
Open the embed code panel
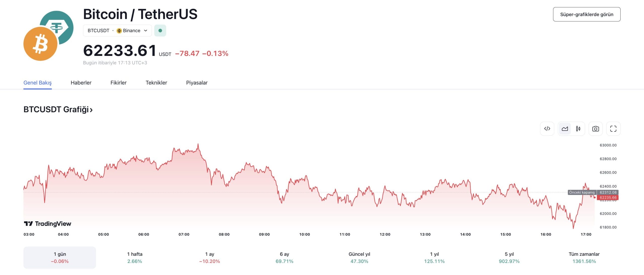pyautogui.click(x=547, y=128)
